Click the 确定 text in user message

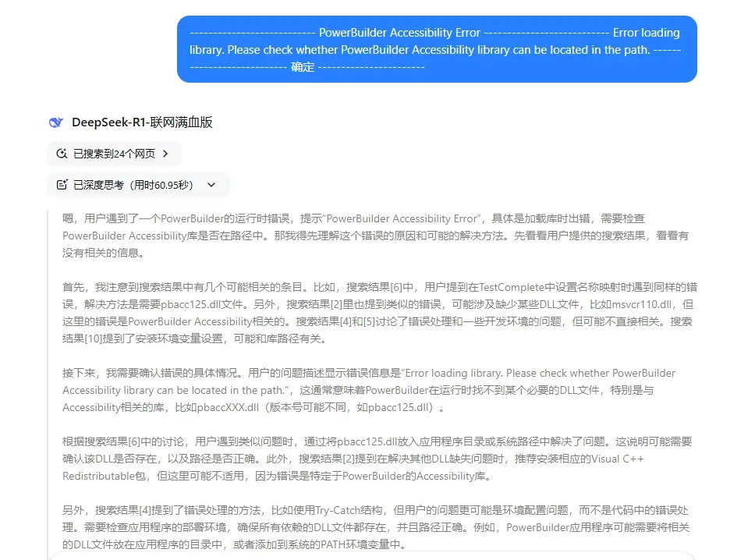pos(303,67)
